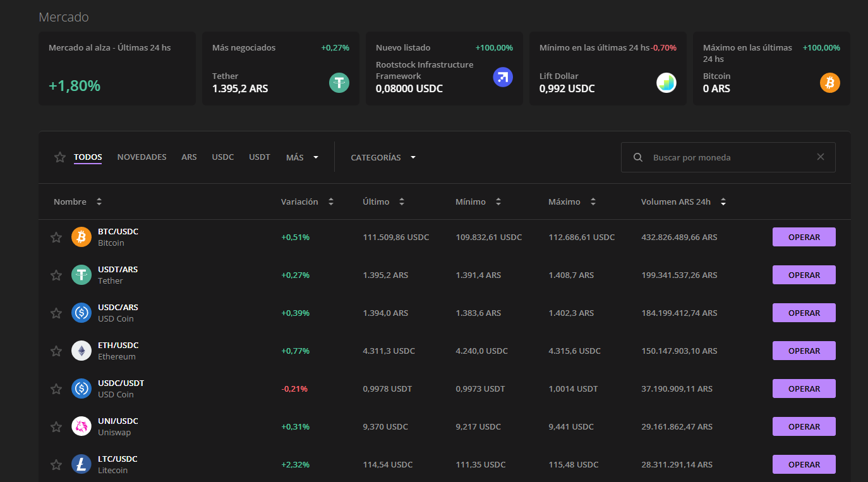This screenshot has width=868, height=482.
Task: Click OPERAR for USDC/USDT
Action: (804, 389)
